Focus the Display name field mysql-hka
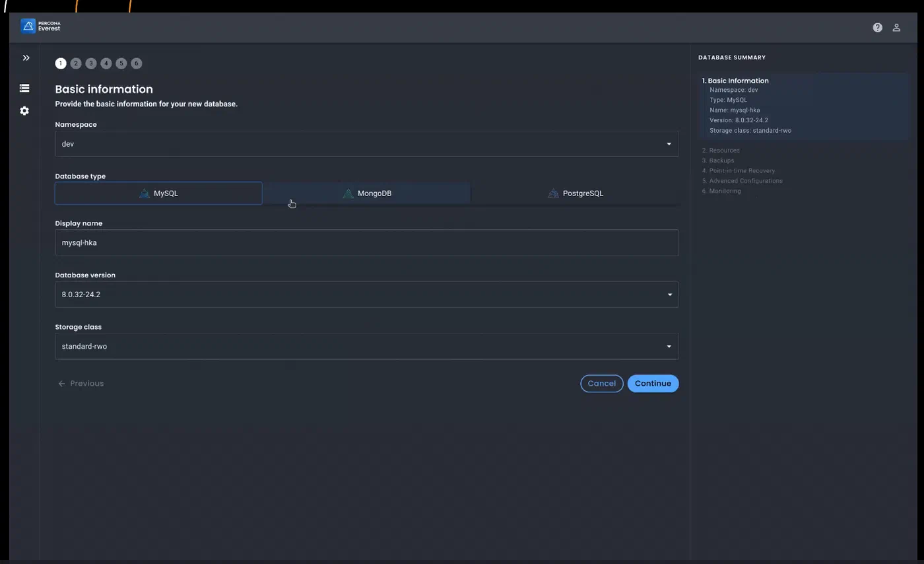The image size is (924, 564). click(x=366, y=243)
